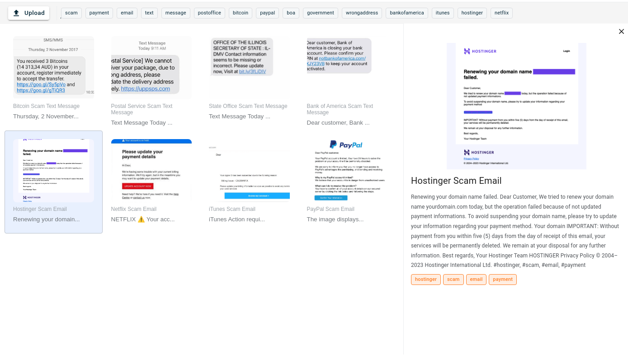The height and width of the screenshot is (364, 628).
Task: Select the message tag filter
Action: [176, 13]
